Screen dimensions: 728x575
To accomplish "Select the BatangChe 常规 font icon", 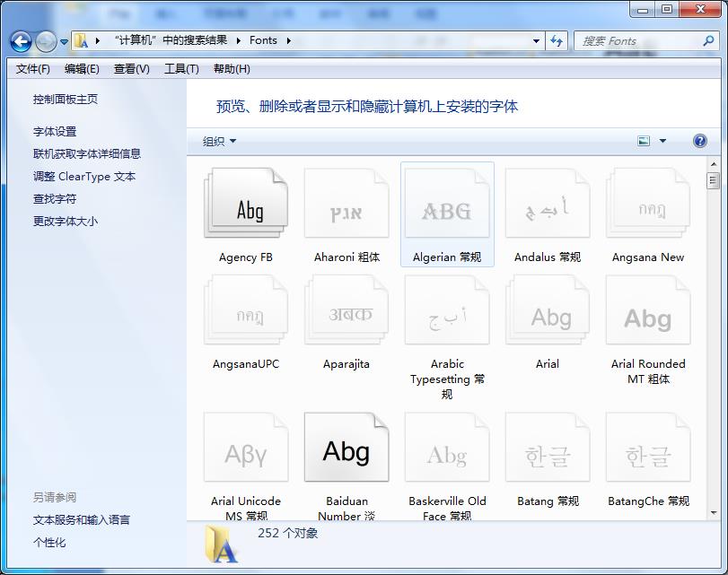I will click(x=648, y=448).
